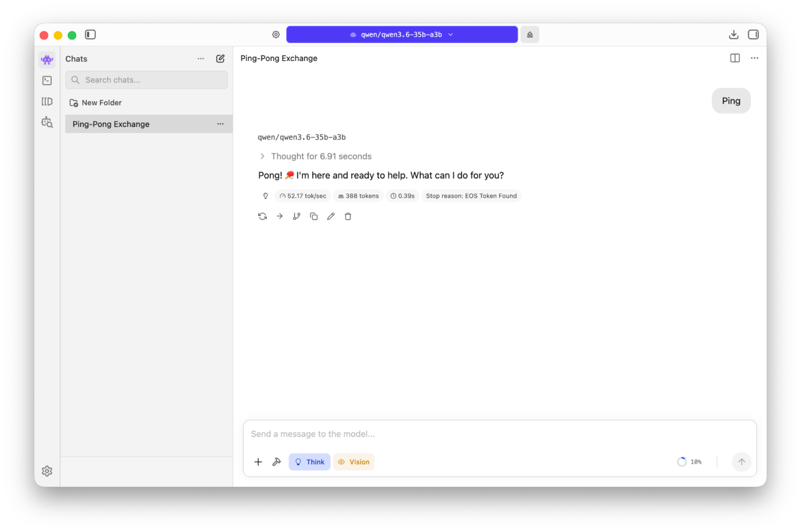801x532 pixels.
Task: Click the message input field
Action: point(500,434)
